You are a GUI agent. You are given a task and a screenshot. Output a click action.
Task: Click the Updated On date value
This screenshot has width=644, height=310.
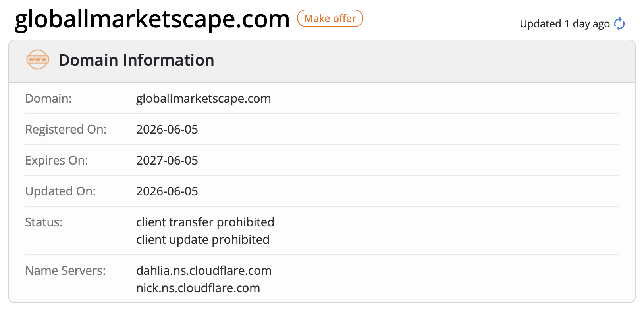coord(167,191)
